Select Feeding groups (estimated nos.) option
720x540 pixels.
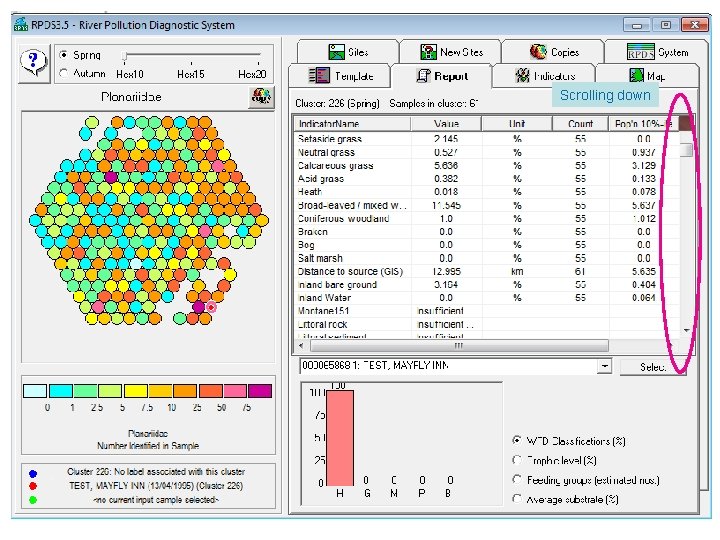tap(517, 479)
